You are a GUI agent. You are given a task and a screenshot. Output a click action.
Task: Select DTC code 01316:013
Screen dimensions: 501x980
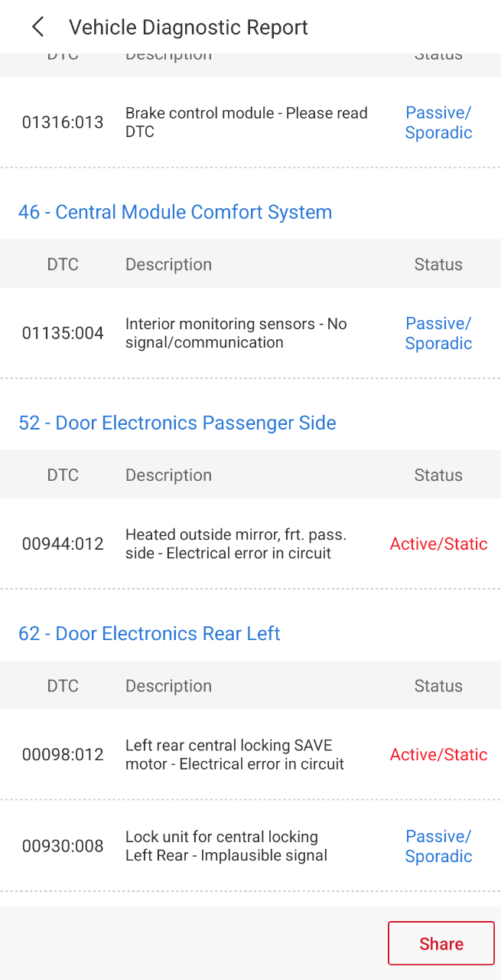63,122
